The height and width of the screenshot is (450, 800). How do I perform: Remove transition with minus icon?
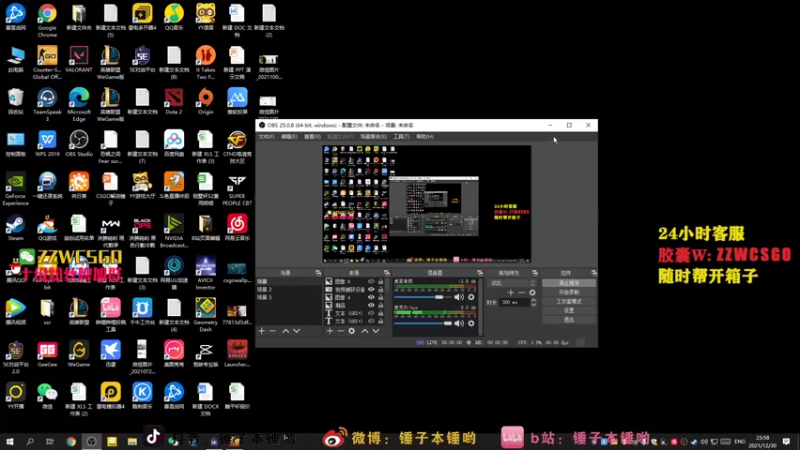click(x=521, y=292)
